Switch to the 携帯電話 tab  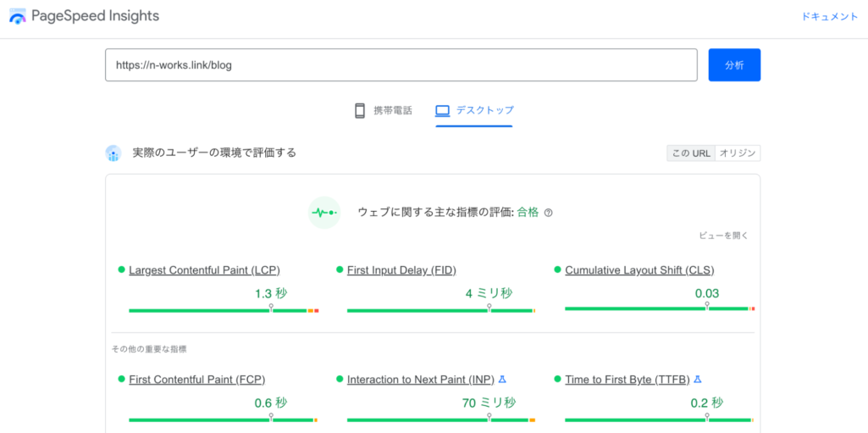tap(384, 110)
